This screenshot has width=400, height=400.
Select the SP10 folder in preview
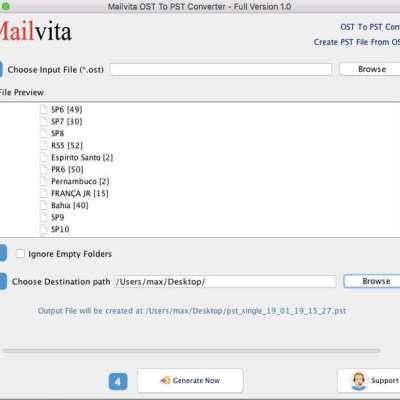(x=60, y=229)
